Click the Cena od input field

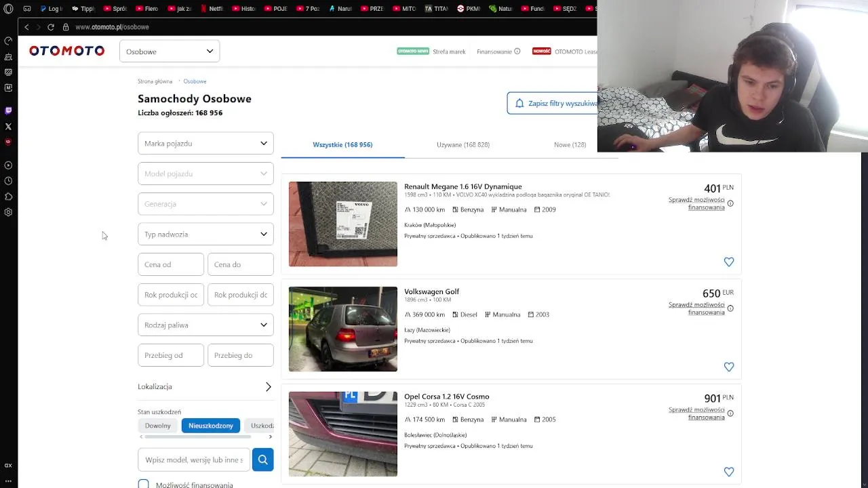pos(171,264)
